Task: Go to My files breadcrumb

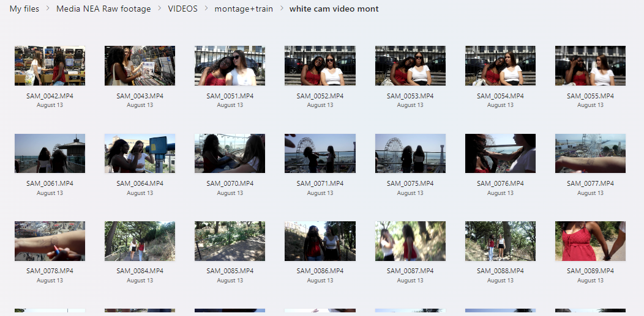Action: (24, 9)
